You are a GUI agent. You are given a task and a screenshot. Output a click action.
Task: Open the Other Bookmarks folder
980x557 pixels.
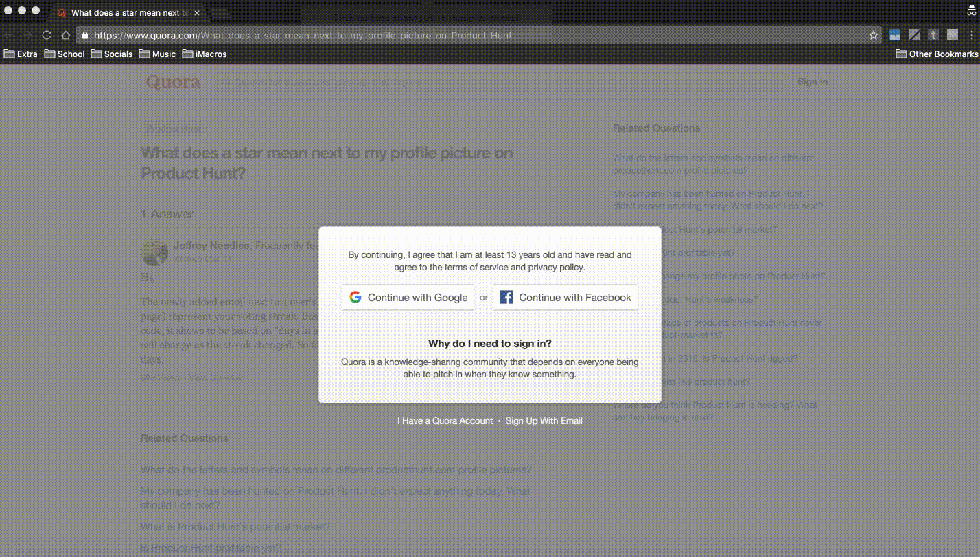pos(937,54)
